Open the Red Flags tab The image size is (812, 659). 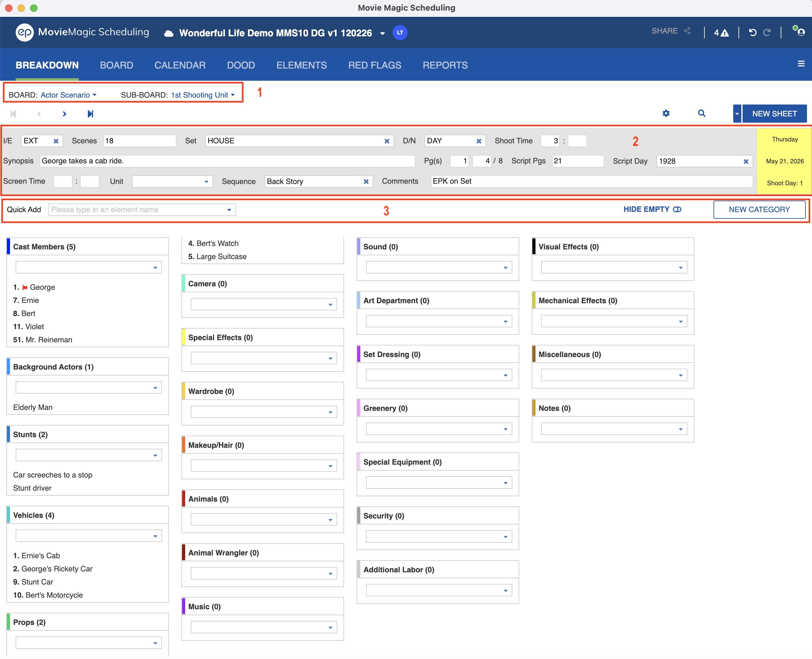[x=374, y=65]
